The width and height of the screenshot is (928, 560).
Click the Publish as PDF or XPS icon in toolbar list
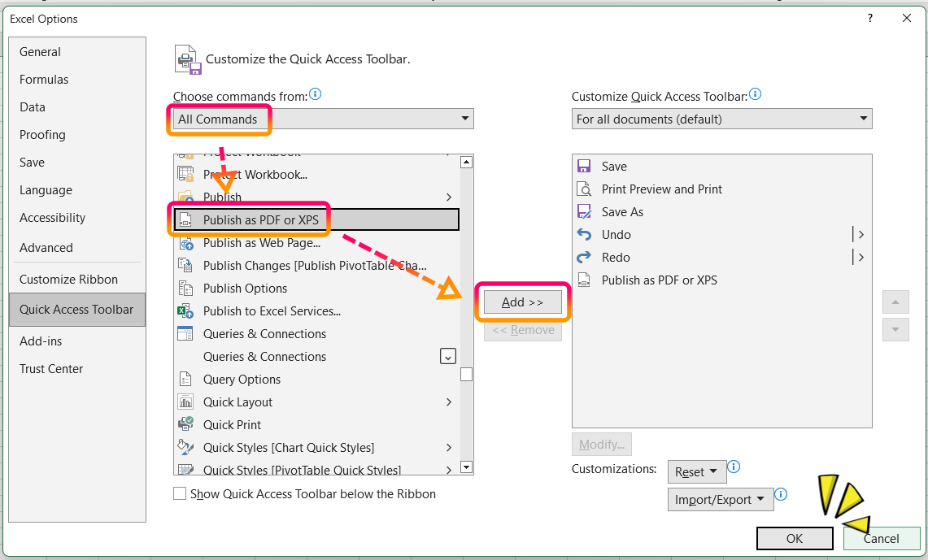584,280
